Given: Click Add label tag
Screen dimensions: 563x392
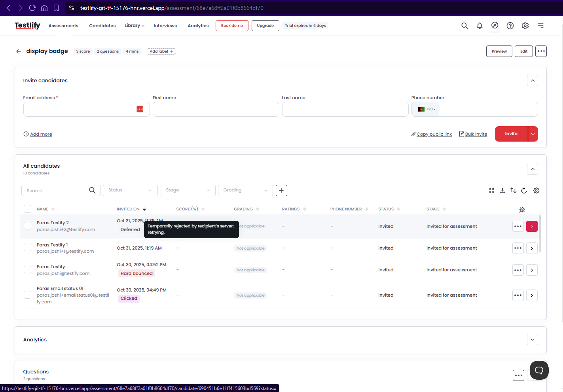Looking at the screenshot, I should point(161,51).
